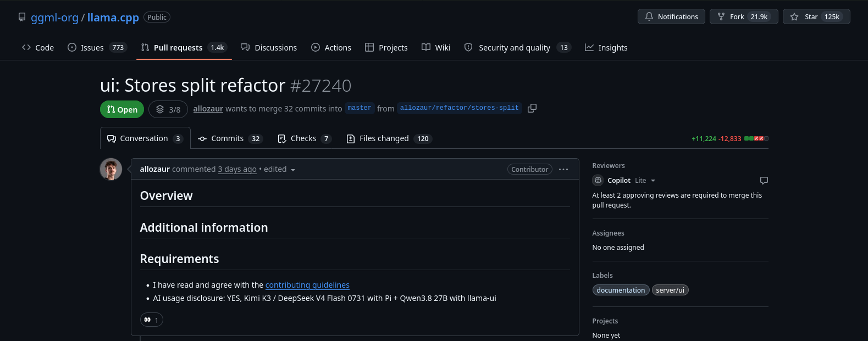Screen dimensions: 868x341
Task: Open the Actions tab
Action: [x=331, y=48]
